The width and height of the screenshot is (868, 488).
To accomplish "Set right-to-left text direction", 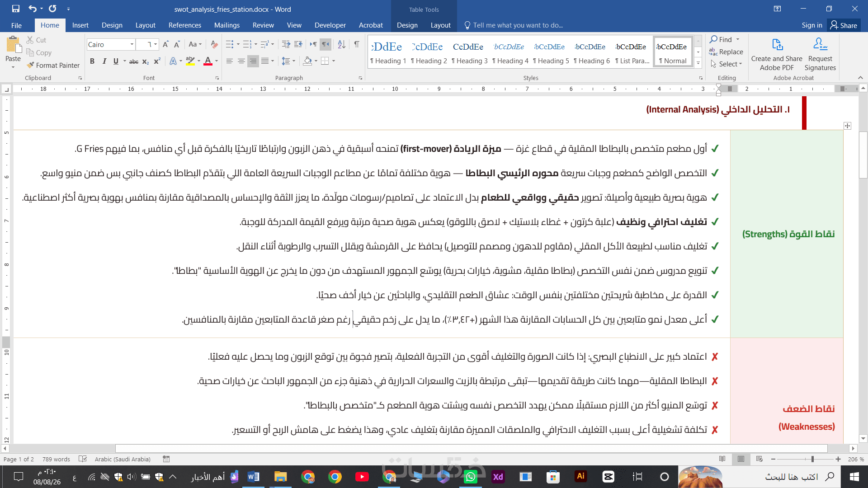I will [x=325, y=44].
